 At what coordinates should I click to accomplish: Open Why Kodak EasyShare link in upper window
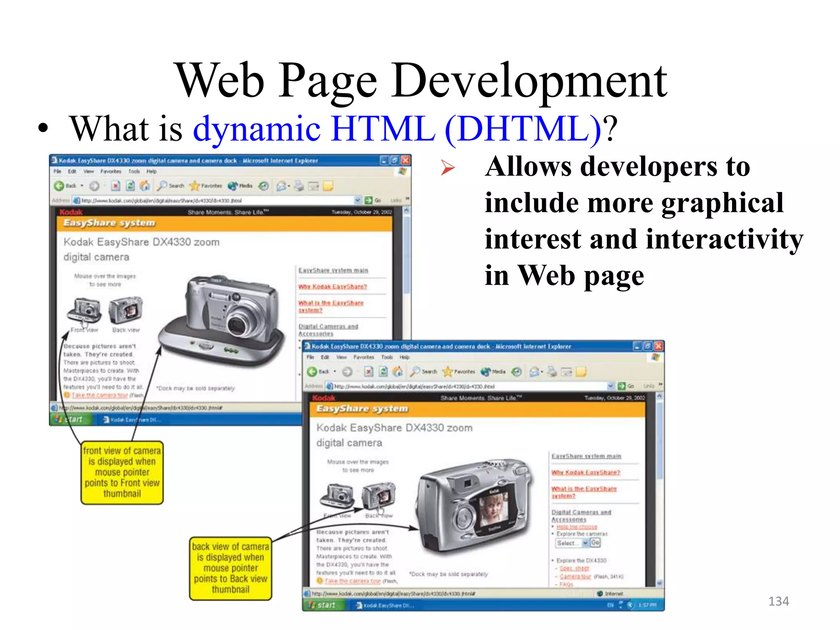pyautogui.click(x=333, y=287)
